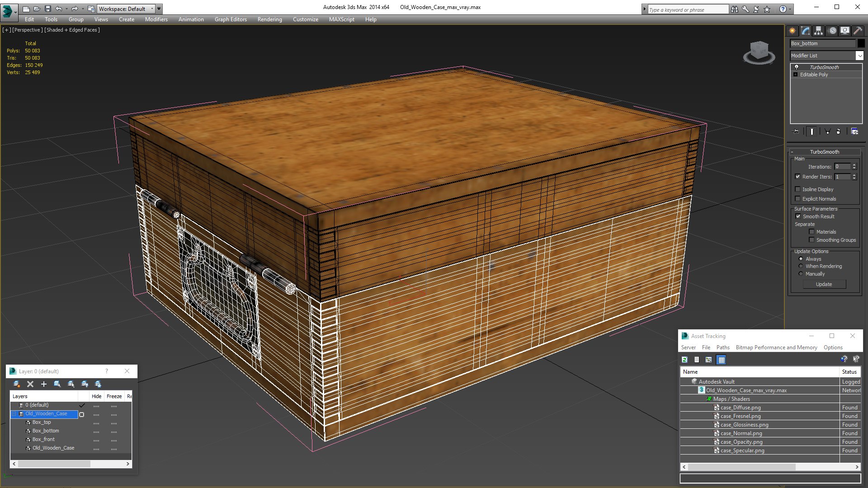The image size is (868, 488).
Task: Collapse the Old_Wooden_Case layer tree
Action: 14,414
